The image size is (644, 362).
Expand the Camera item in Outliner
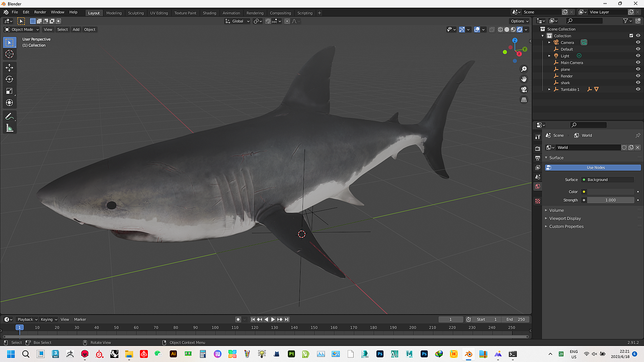[549, 42]
